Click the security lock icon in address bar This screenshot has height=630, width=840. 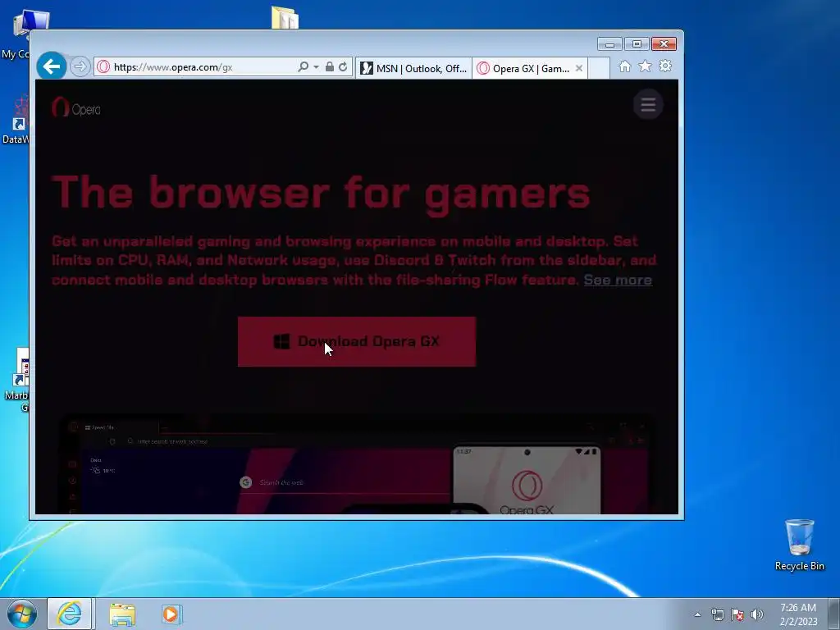[330, 67]
